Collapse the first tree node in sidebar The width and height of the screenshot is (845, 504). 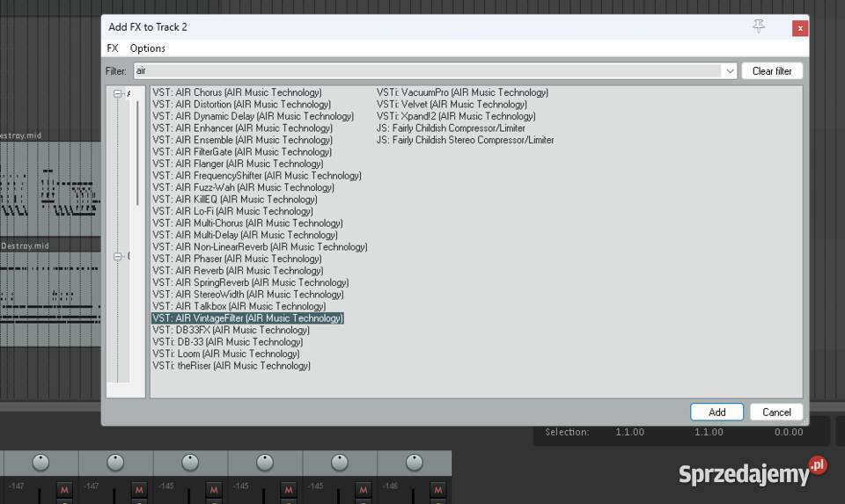point(117,94)
